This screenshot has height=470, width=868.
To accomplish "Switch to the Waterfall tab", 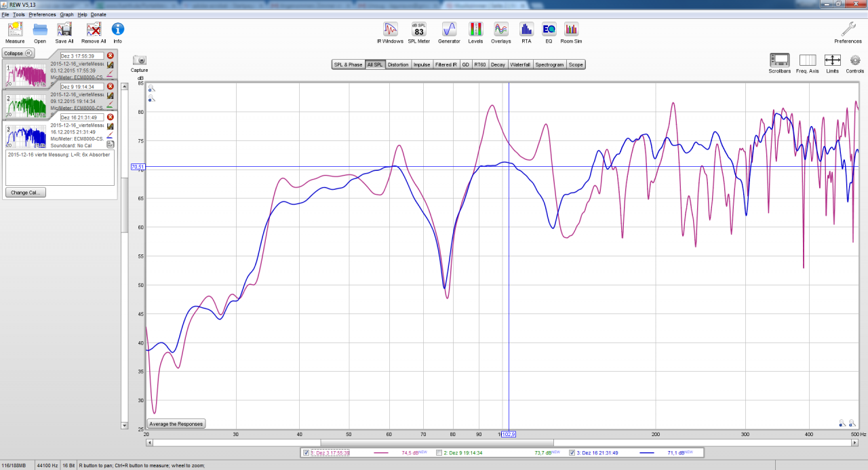I will click(520, 64).
